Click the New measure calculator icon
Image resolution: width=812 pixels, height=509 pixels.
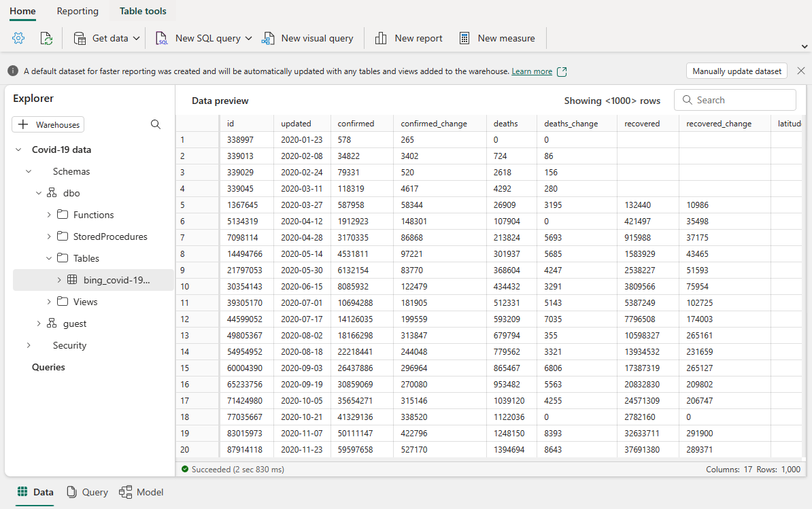[464, 38]
